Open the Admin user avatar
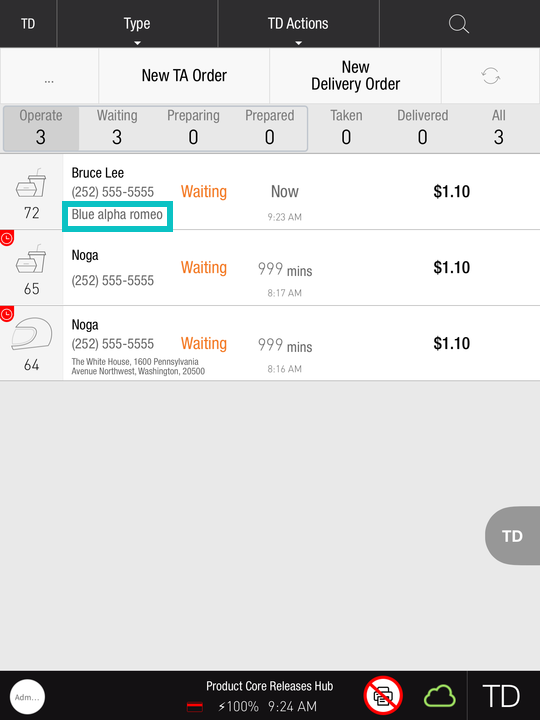Viewport: 540px width, 720px height. [x=27, y=697]
